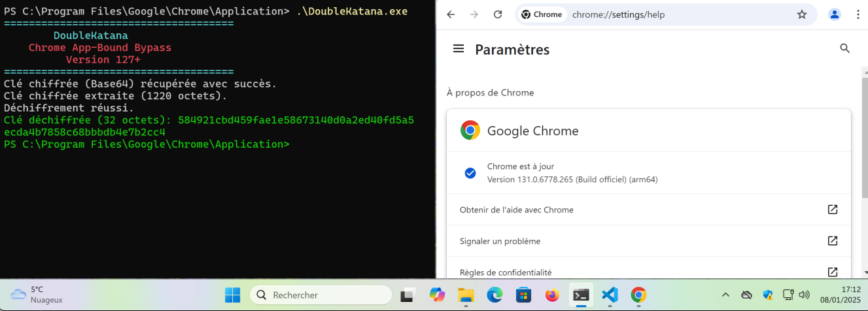
Task: Launch Copilot from the taskbar
Action: click(437, 295)
